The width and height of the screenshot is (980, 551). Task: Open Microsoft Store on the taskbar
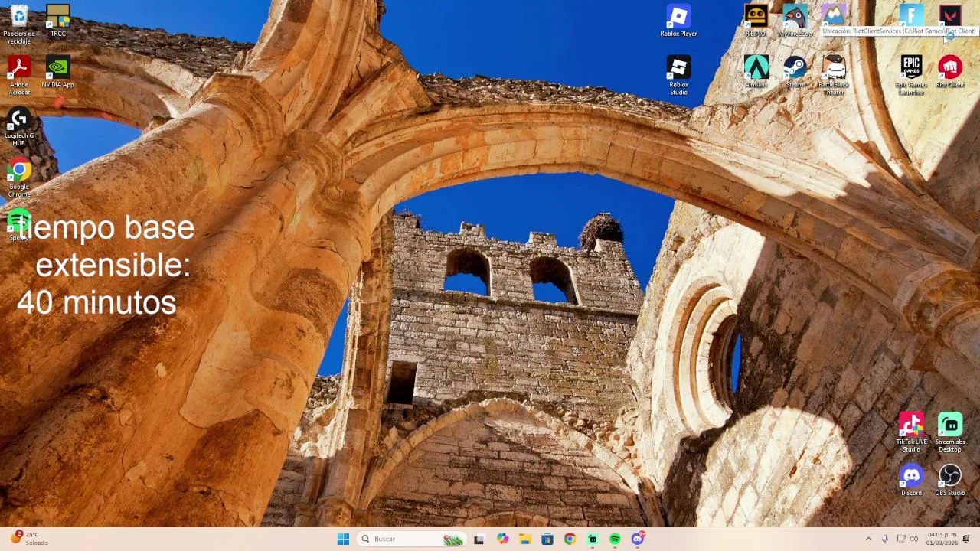pyautogui.click(x=547, y=539)
